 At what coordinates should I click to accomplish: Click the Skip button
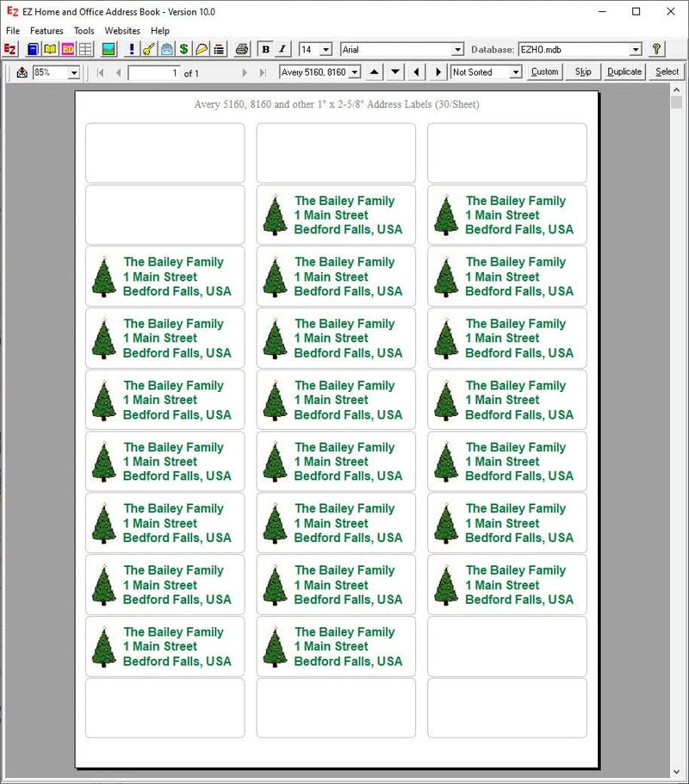tap(583, 72)
